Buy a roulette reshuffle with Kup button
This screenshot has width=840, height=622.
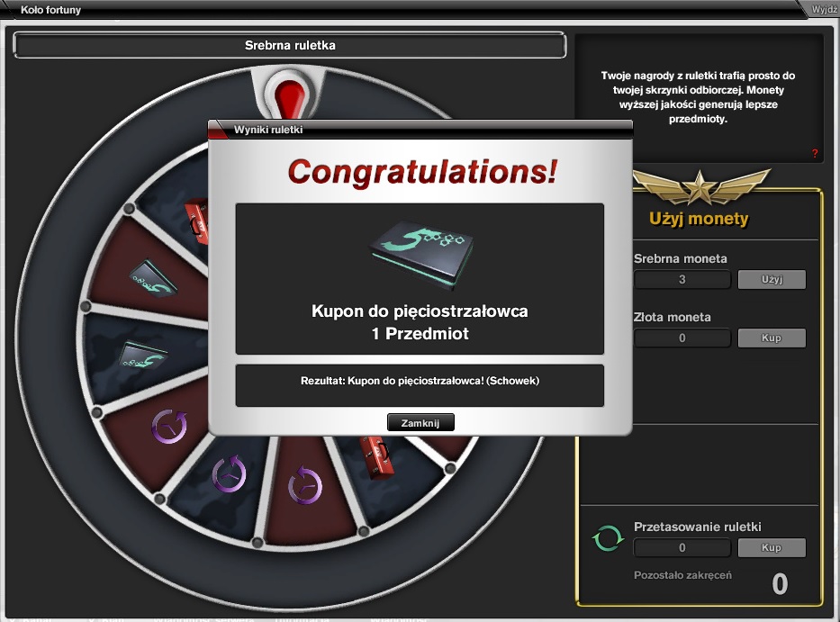772,547
